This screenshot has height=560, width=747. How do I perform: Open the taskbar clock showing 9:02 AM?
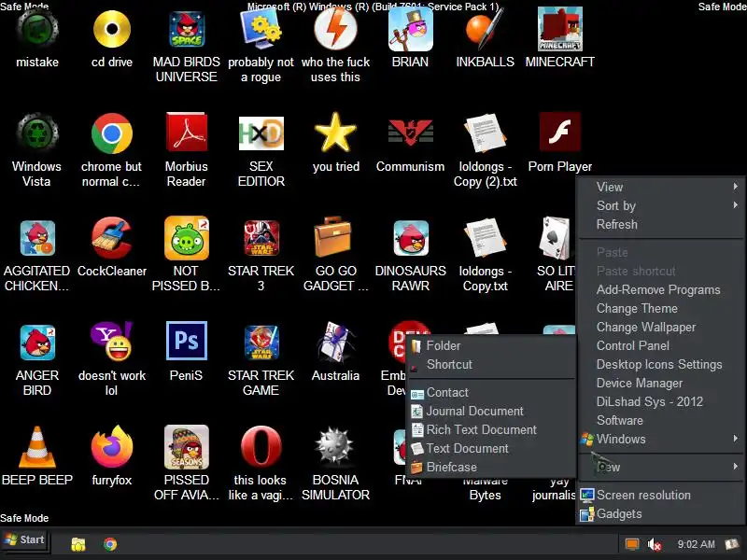click(696, 544)
